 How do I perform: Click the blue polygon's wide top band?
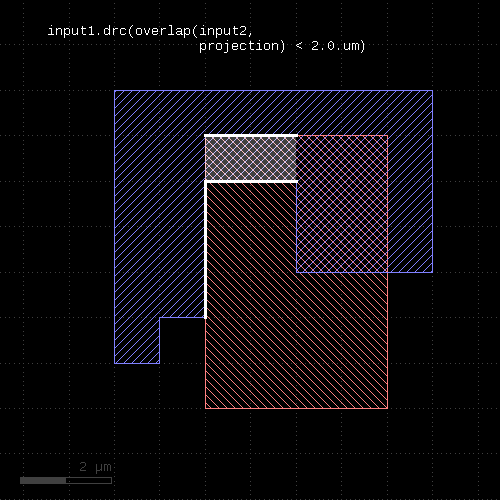273,113
